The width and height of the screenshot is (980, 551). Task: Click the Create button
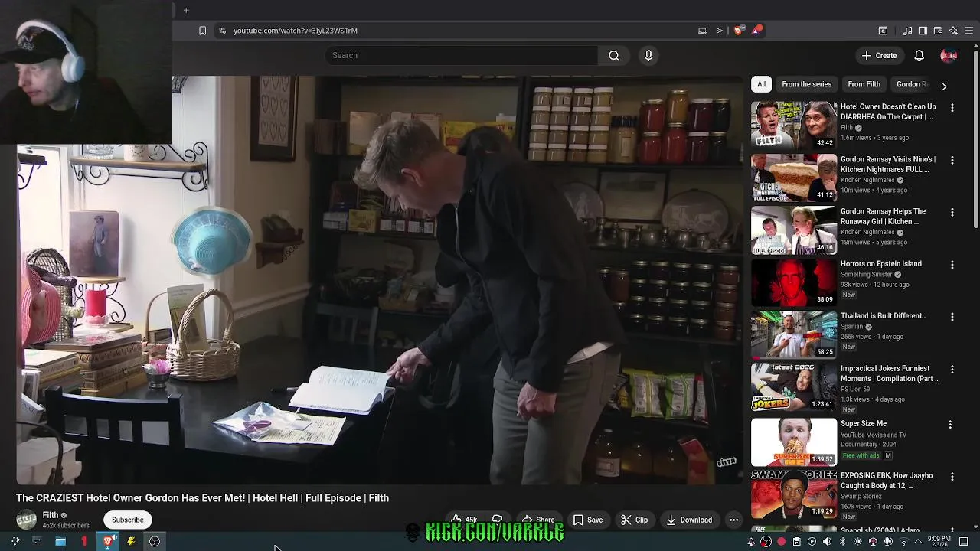(x=879, y=55)
